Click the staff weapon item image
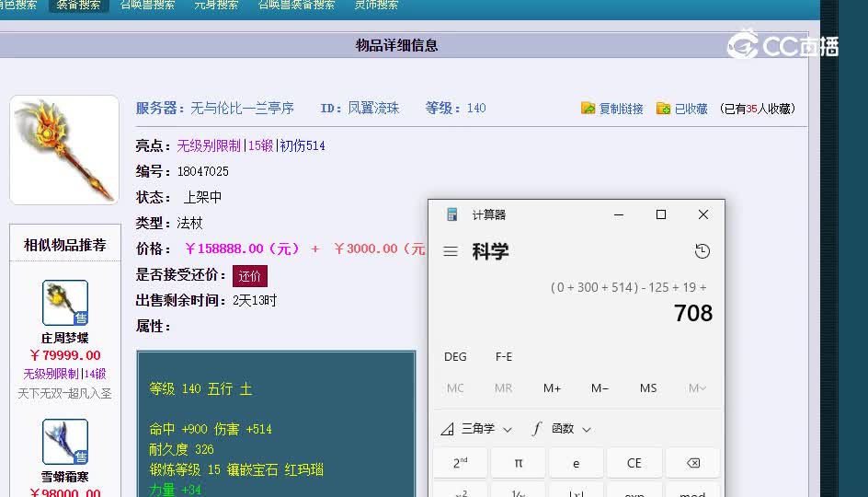Screen dimensions: 868x497 (64, 150)
